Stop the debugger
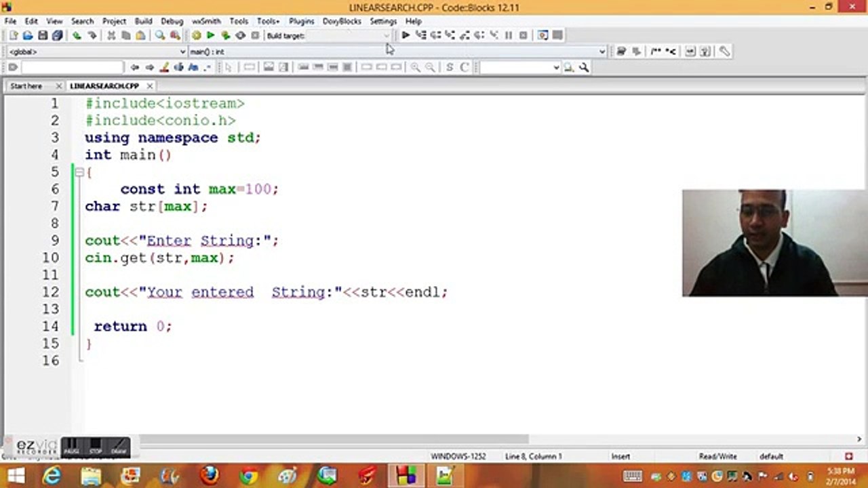Screen dimensions: 868x488 click(x=523, y=35)
